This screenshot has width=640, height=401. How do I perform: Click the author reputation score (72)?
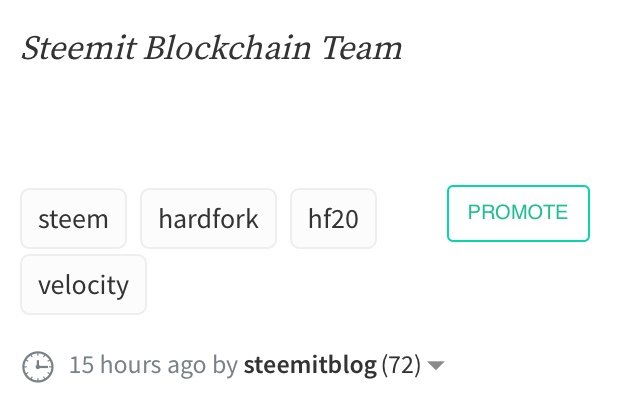402,366
